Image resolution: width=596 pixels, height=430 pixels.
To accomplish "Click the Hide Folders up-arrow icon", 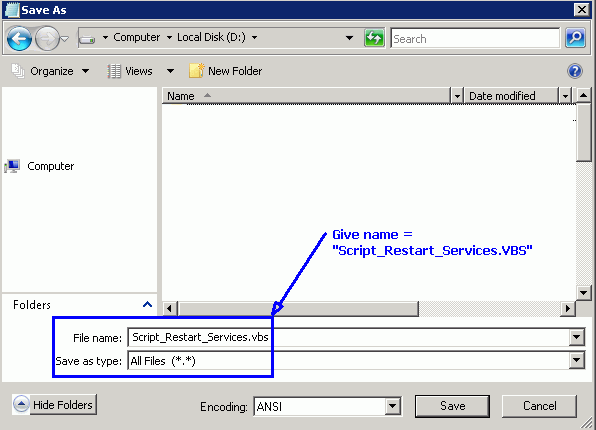I will click(21, 404).
